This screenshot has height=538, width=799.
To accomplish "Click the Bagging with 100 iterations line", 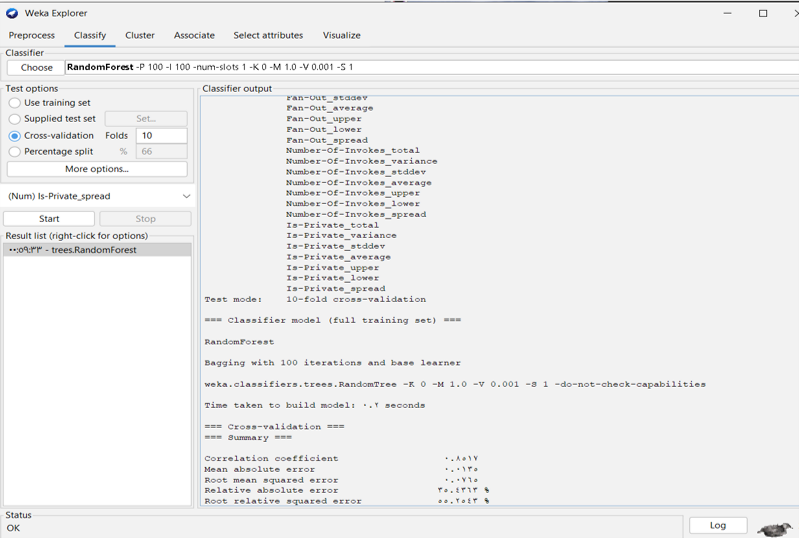I will coord(332,363).
